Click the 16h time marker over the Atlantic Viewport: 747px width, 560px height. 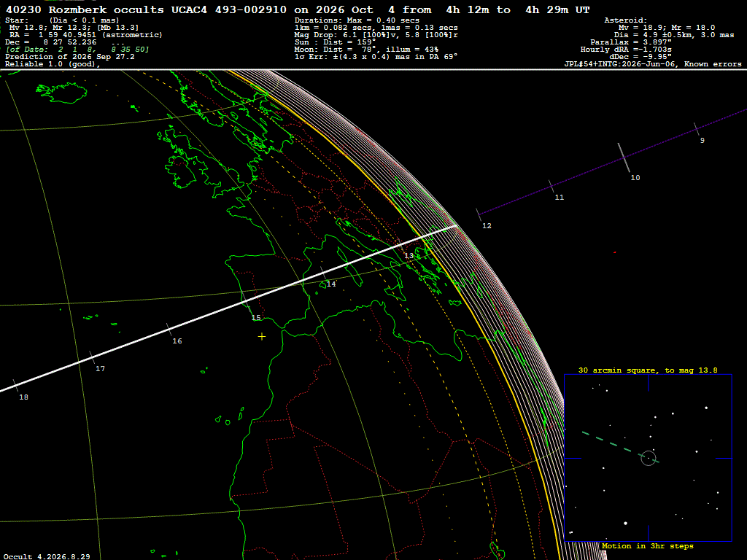coord(169,330)
